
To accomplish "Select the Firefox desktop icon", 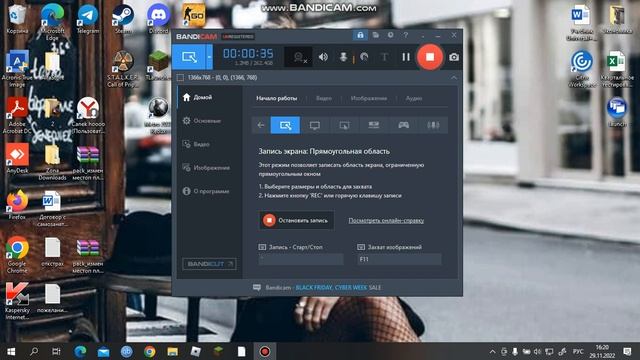I will [17, 205].
